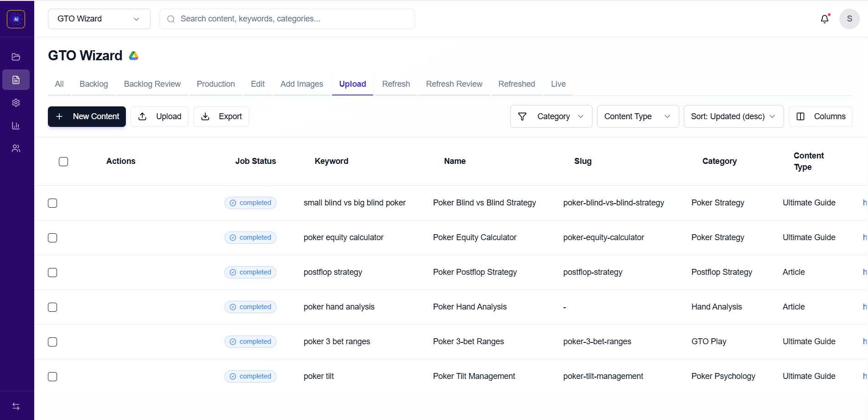
Task: Open Settings via the gear icon
Action: tap(16, 102)
